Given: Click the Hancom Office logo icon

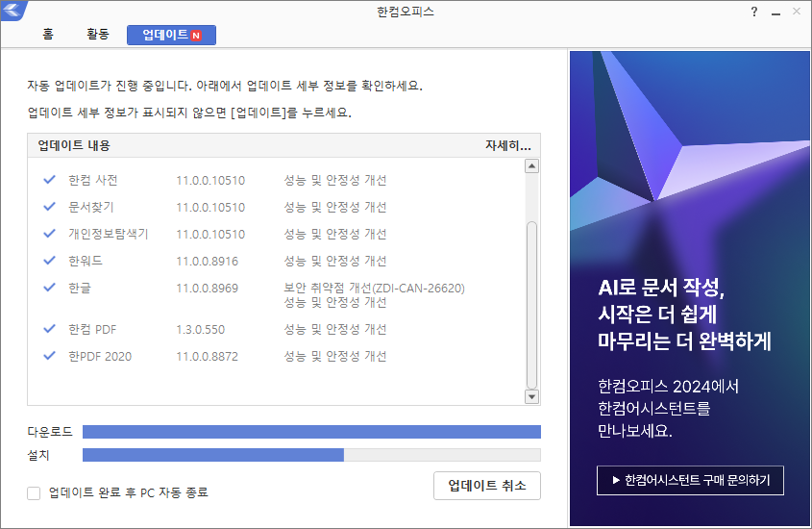Looking at the screenshot, I should [x=12, y=10].
